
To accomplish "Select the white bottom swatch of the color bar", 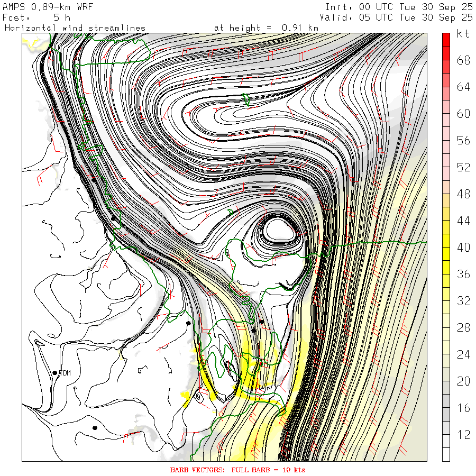I will click(x=446, y=455).
